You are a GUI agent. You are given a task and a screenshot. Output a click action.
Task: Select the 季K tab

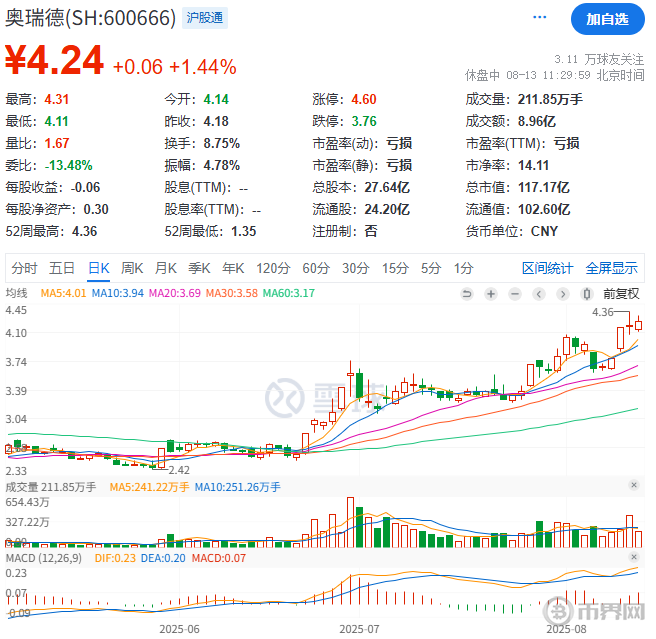point(199,268)
